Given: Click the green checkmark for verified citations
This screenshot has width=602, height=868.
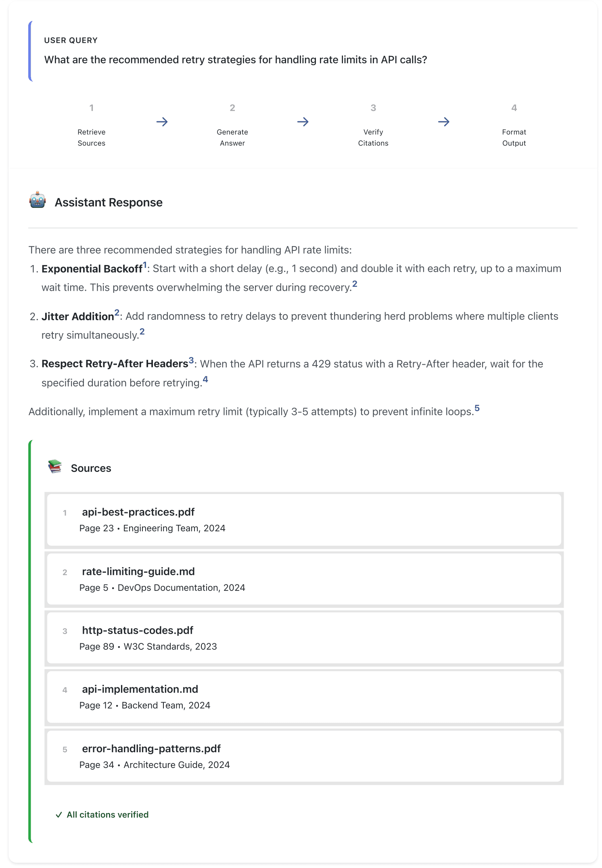Looking at the screenshot, I should 59,815.
